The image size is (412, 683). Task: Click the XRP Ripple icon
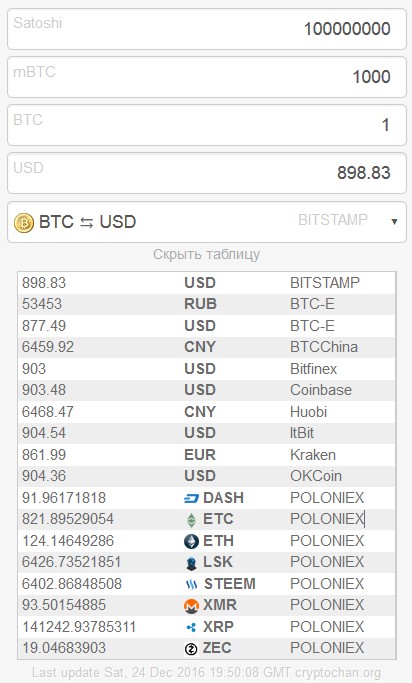[191, 627]
